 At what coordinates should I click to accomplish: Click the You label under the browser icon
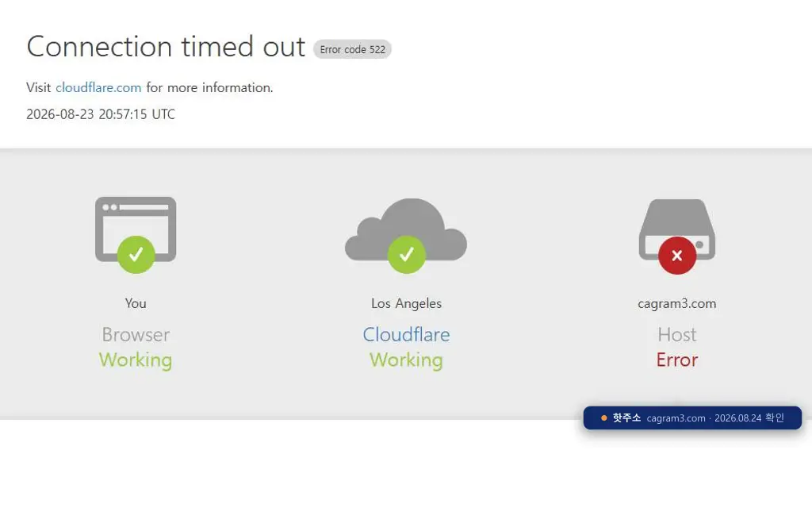click(136, 303)
